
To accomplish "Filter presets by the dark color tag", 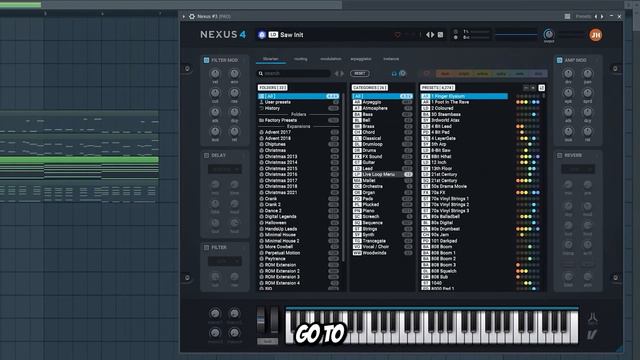I will 445,74.
